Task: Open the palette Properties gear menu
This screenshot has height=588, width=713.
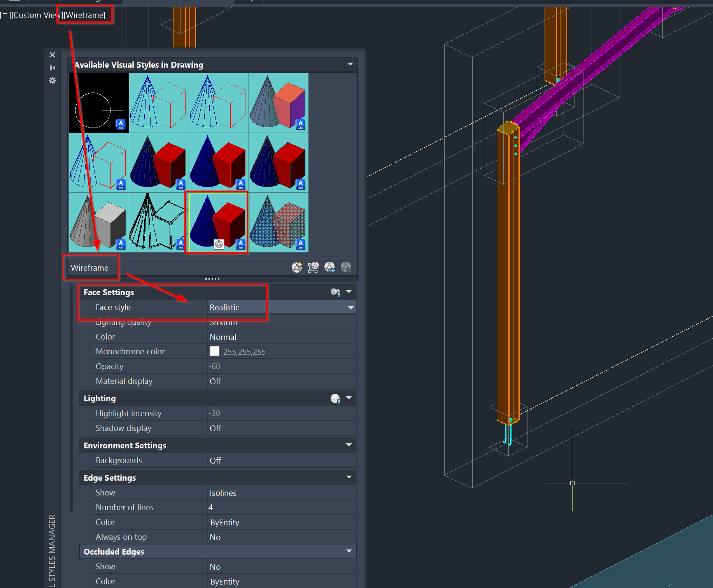Action: tap(52, 80)
